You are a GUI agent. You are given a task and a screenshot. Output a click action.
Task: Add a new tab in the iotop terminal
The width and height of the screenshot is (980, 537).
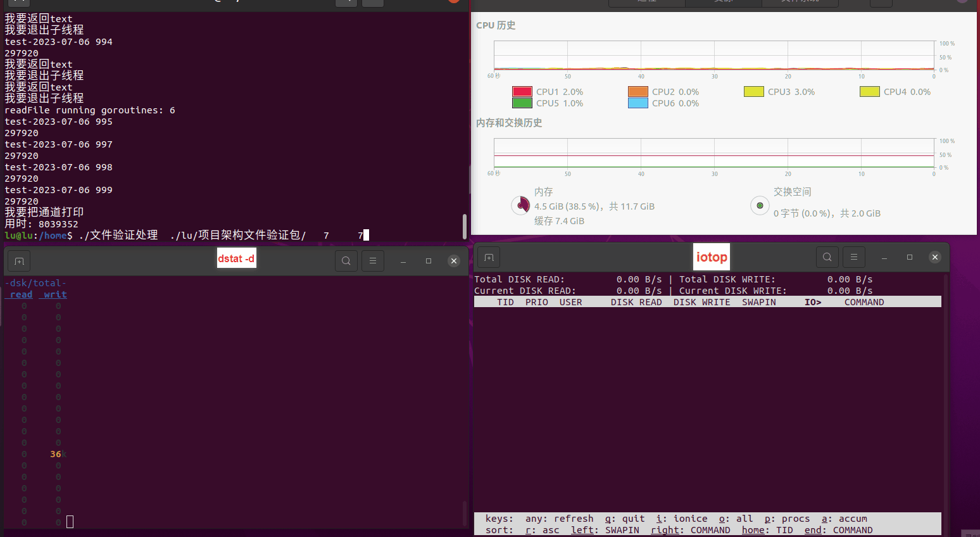[x=489, y=257]
